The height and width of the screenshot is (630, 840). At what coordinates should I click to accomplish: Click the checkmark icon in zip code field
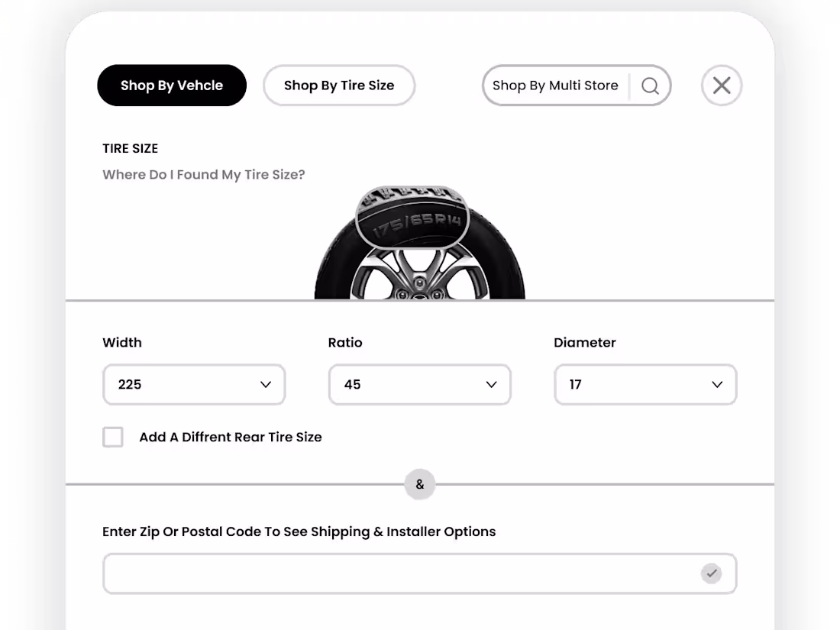tap(712, 573)
